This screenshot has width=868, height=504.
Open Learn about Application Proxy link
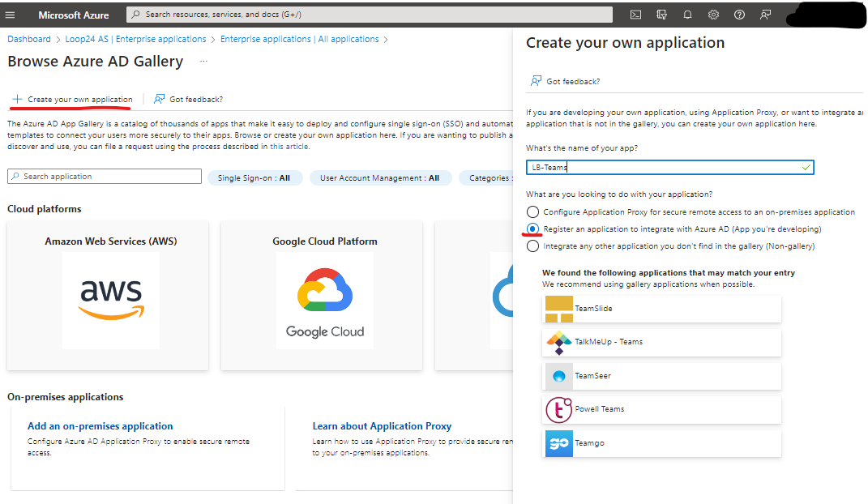pyautogui.click(x=382, y=426)
